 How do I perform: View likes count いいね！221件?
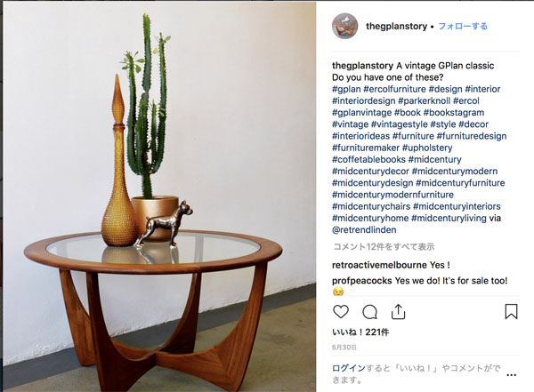pos(360,332)
